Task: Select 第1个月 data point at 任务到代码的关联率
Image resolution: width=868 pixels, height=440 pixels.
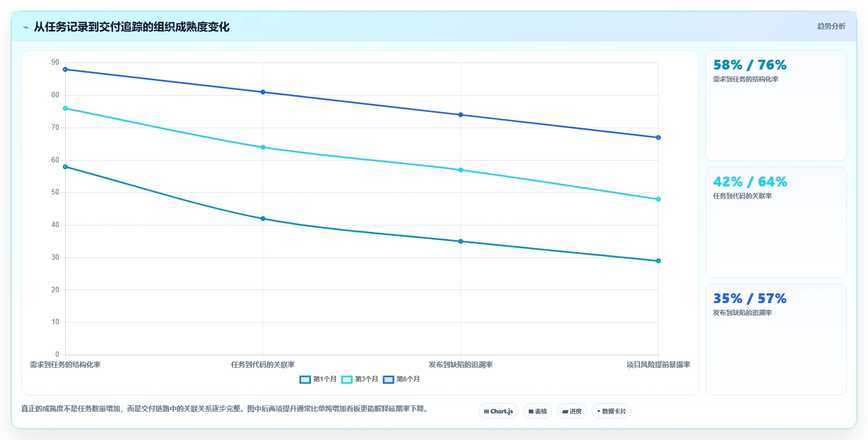Action: click(x=263, y=219)
